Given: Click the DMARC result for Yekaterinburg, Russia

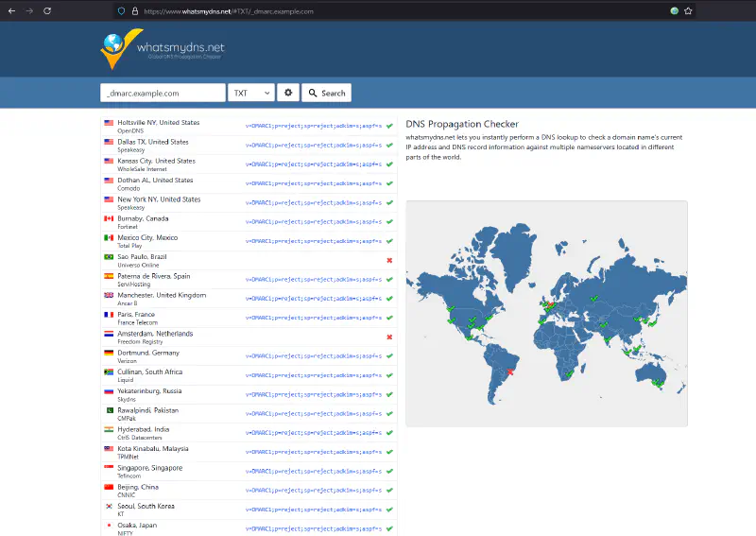Looking at the screenshot, I should [314, 394].
